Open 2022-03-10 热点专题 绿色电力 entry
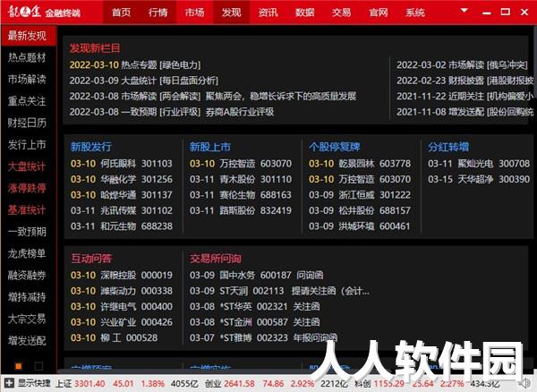Image resolution: width=537 pixels, height=392 pixels. (135, 64)
